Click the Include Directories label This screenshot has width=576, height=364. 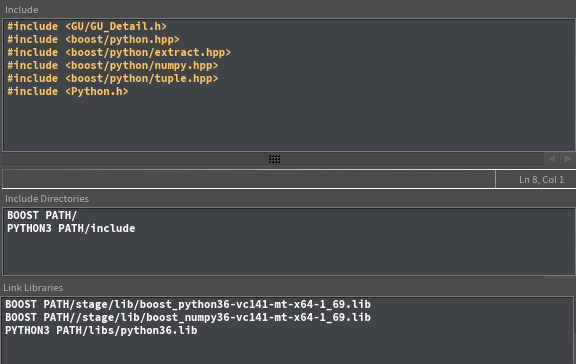[47, 199]
